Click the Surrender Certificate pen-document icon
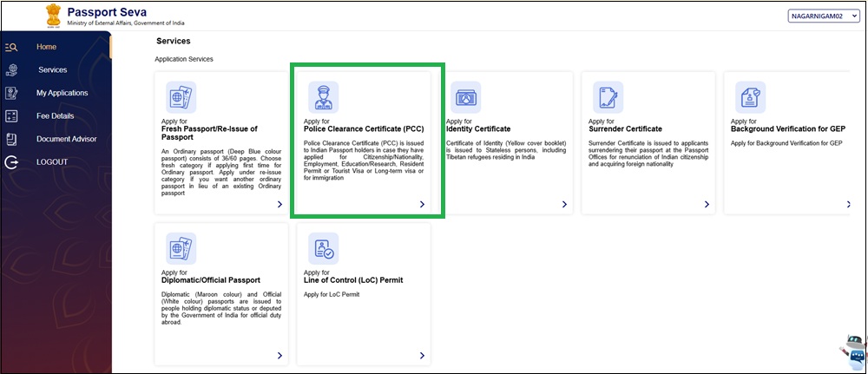Image resolution: width=868 pixels, height=374 pixels. tap(608, 97)
